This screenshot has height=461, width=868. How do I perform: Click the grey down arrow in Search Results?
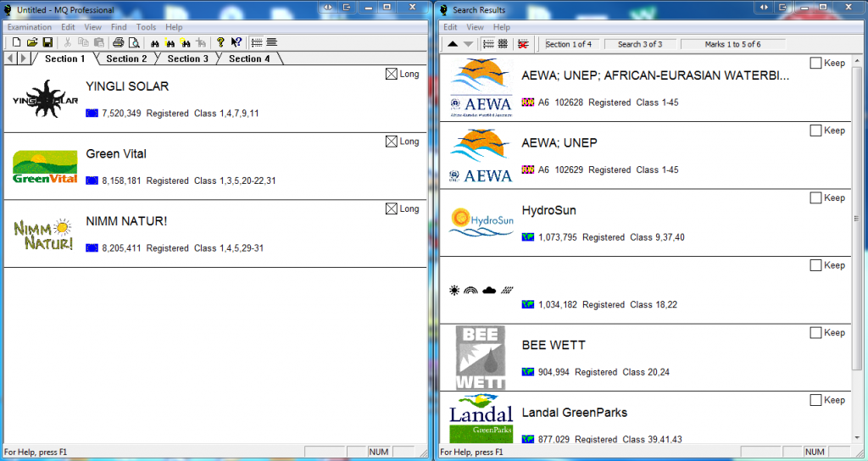click(468, 44)
